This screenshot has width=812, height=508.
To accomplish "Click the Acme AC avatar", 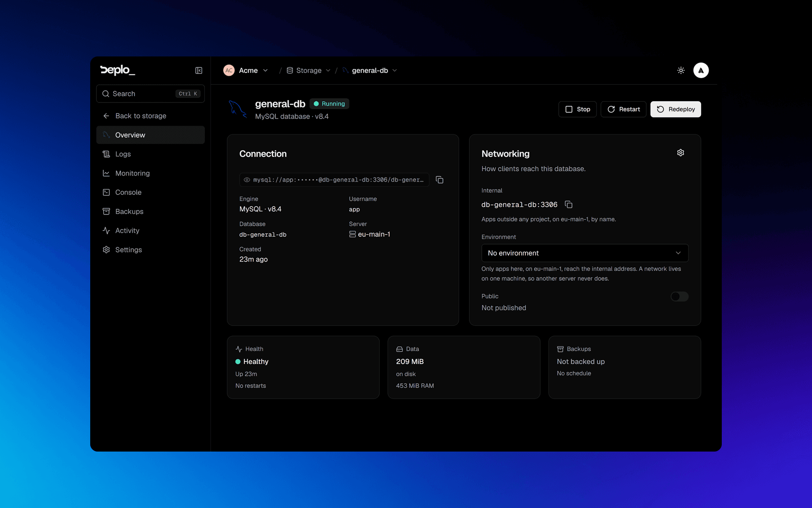I will click(x=229, y=71).
